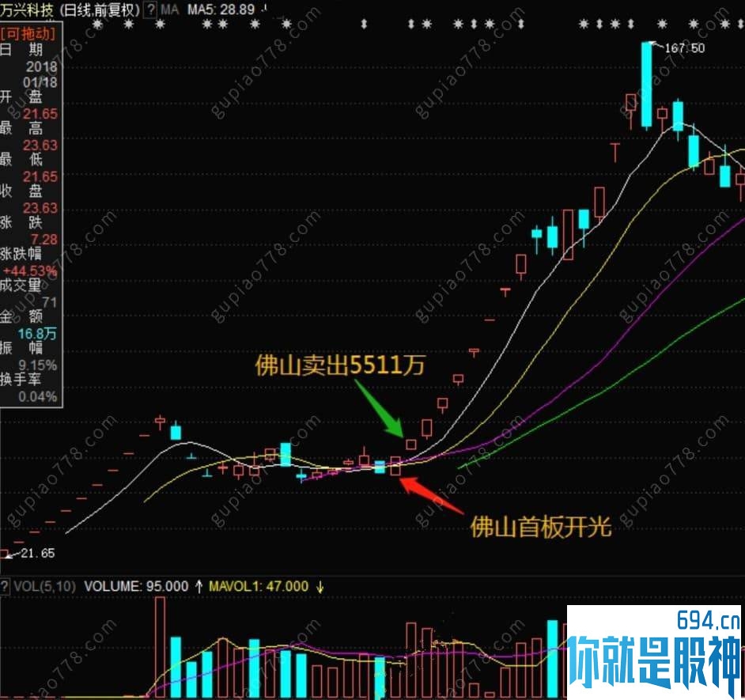Click the tallest red volume bar on the left
Screen dimensions: 745x700
coord(160,647)
